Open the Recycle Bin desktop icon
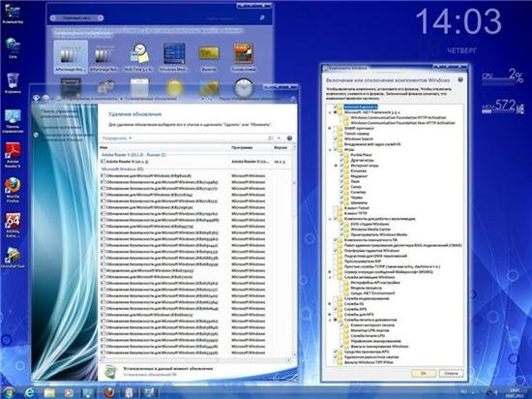The width and height of the screenshot is (532, 399). point(13,82)
